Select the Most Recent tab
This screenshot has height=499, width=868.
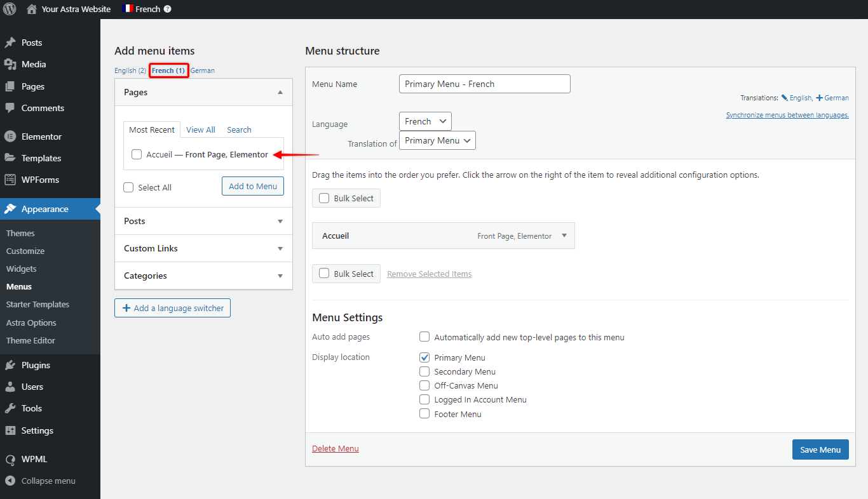pos(152,130)
